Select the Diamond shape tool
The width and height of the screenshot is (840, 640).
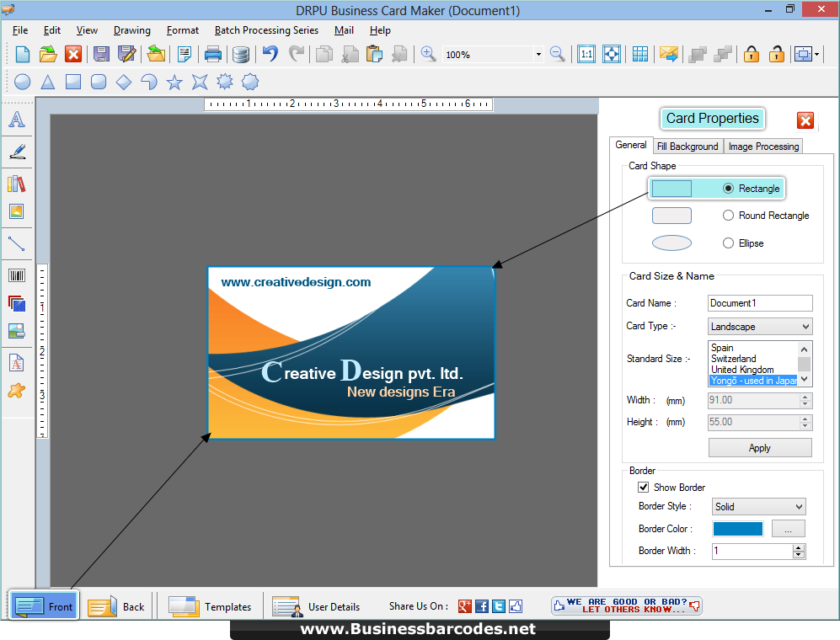(124, 82)
